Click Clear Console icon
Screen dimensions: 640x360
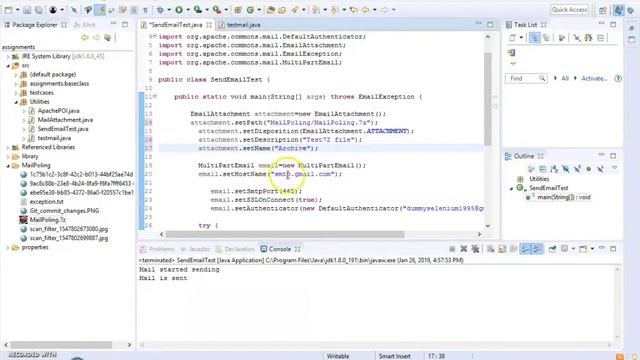pyautogui.click(x=491, y=249)
